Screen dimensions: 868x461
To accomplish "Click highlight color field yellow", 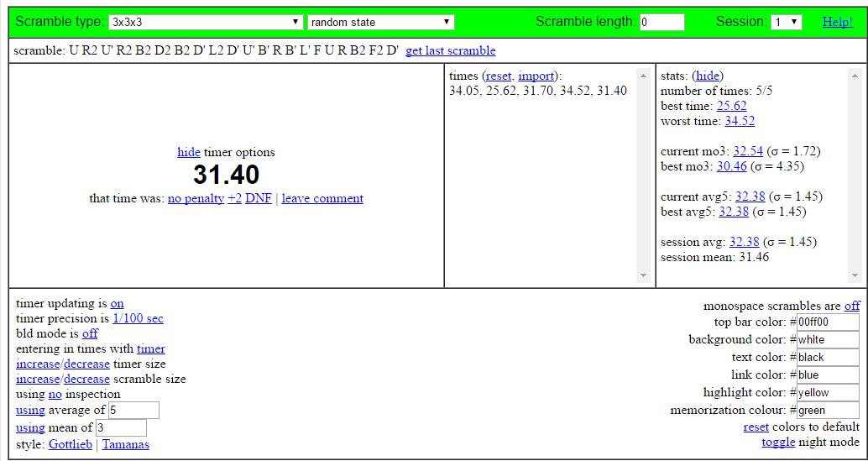I will pos(829,393).
